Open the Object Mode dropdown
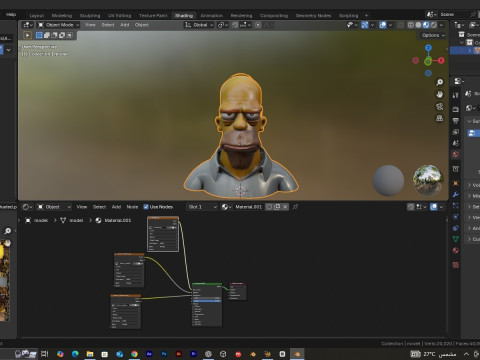Screen dimensions: 480x360 pos(58,25)
